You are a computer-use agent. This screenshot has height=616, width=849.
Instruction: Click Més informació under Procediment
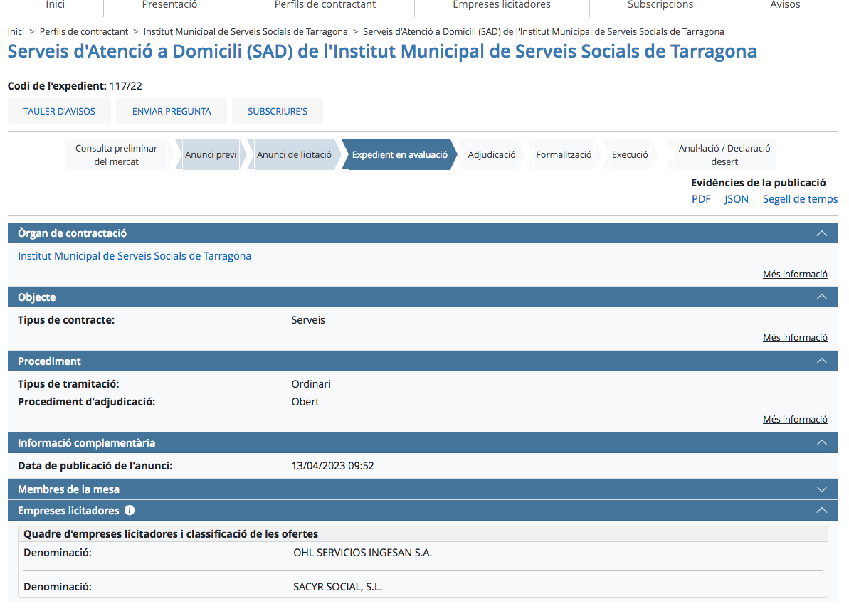click(x=795, y=420)
